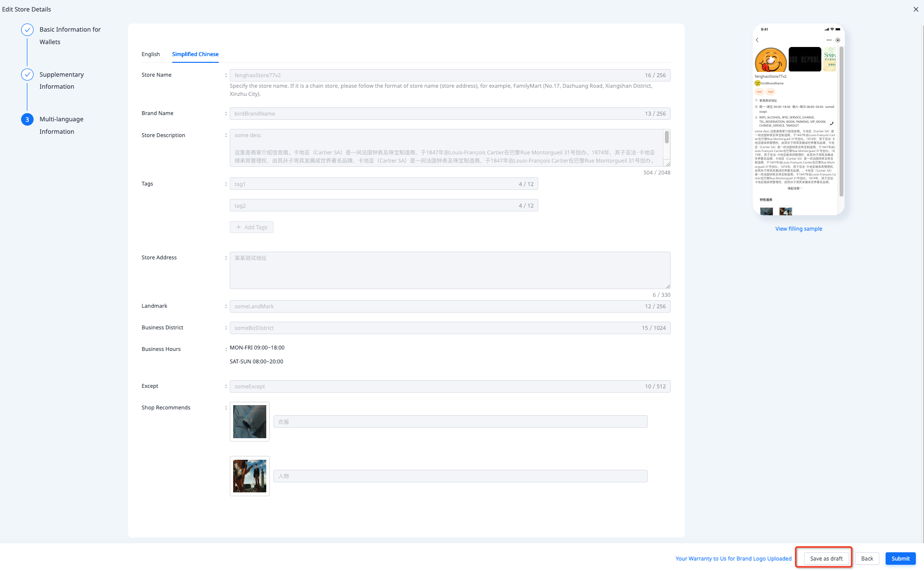Image resolution: width=924 pixels, height=571 pixels.
Task: Grab the Store Description resize handle
Action: [667, 164]
